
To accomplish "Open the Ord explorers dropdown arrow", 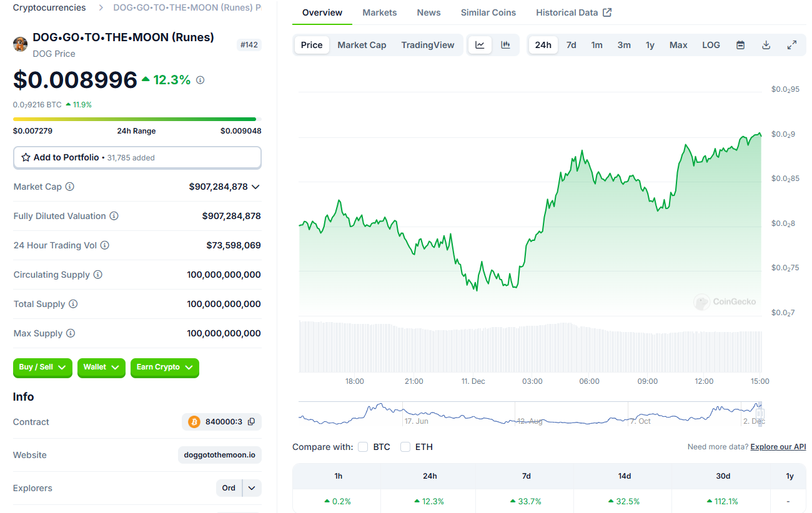I will 252,488.
